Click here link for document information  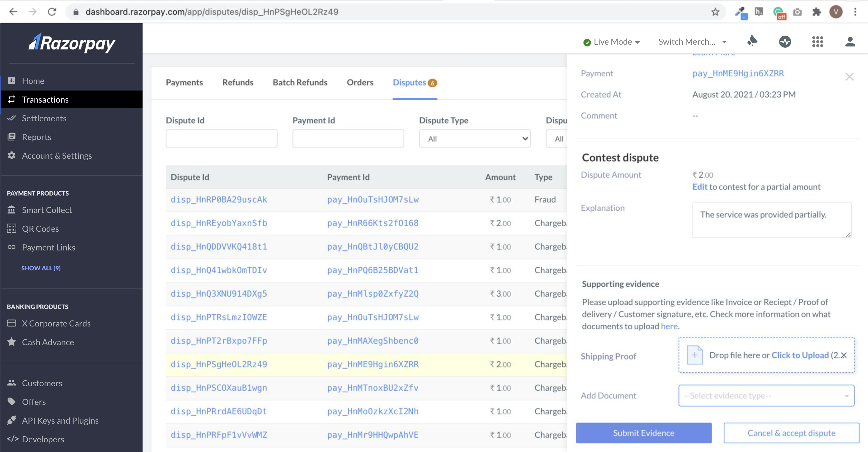point(668,326)
